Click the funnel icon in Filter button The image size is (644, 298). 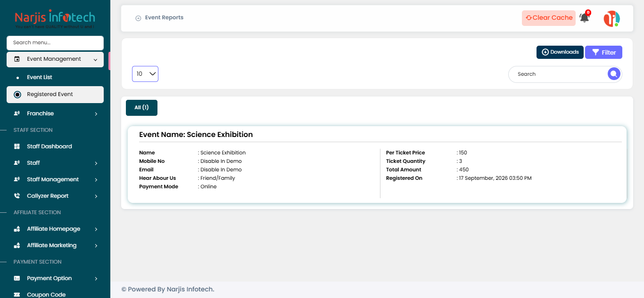[596, 52]
